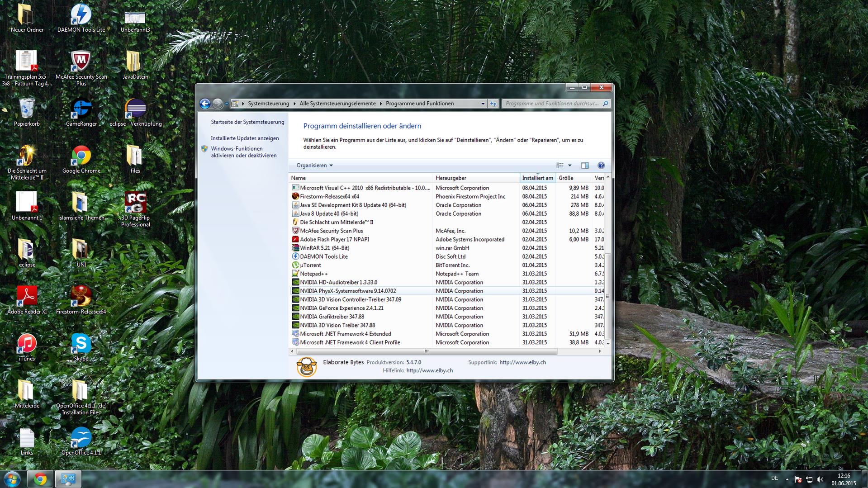
Task: Open Google Chrome desktop shortcut
Action: (81, 159)
